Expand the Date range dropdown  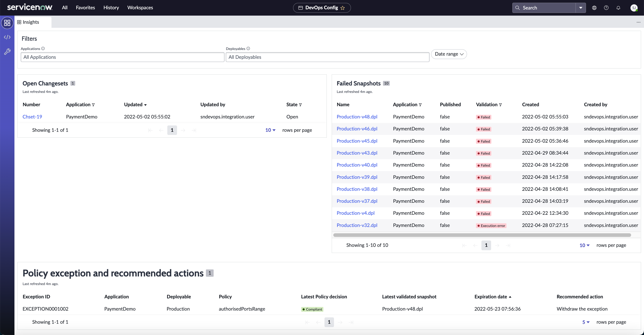coord(449,54)
